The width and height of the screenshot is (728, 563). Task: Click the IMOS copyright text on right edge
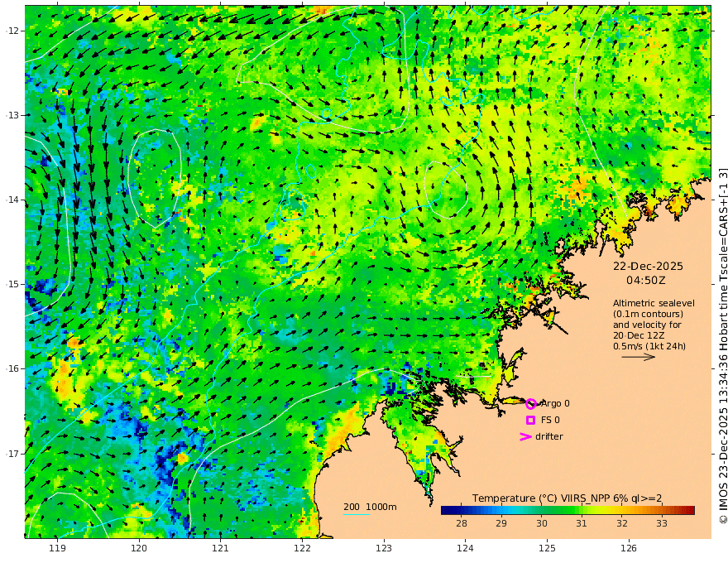point(722,345)
